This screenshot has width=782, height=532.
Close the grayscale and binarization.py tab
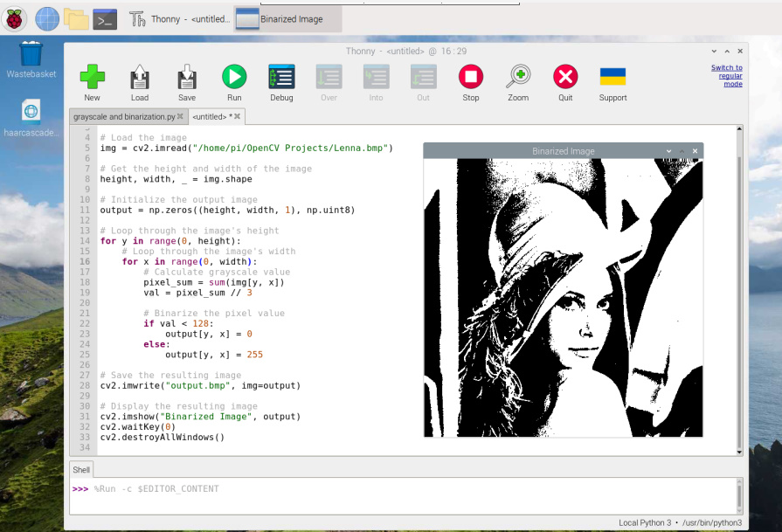pos(180,116)
